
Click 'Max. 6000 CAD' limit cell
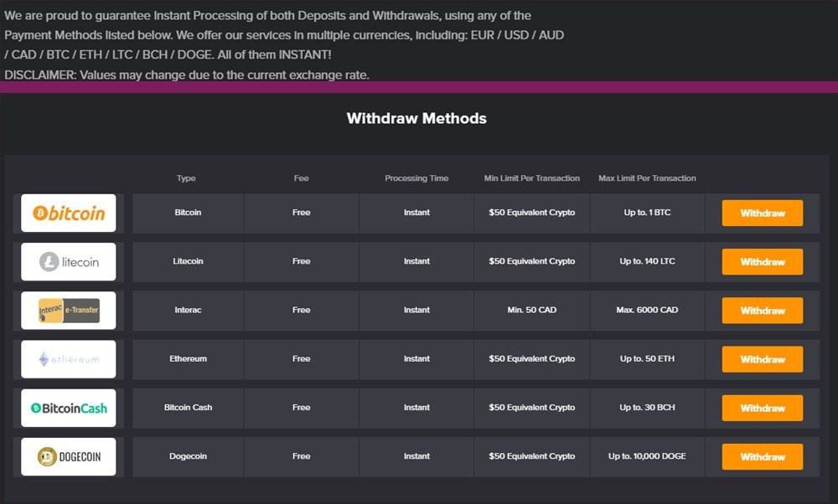[x=647, y=311]
